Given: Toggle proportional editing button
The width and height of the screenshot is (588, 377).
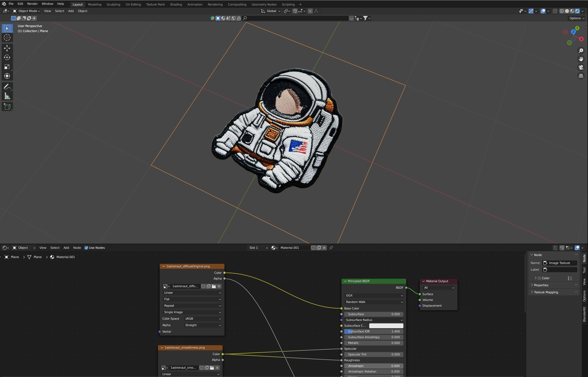Looking at the screenshot, I should [310, 11].
